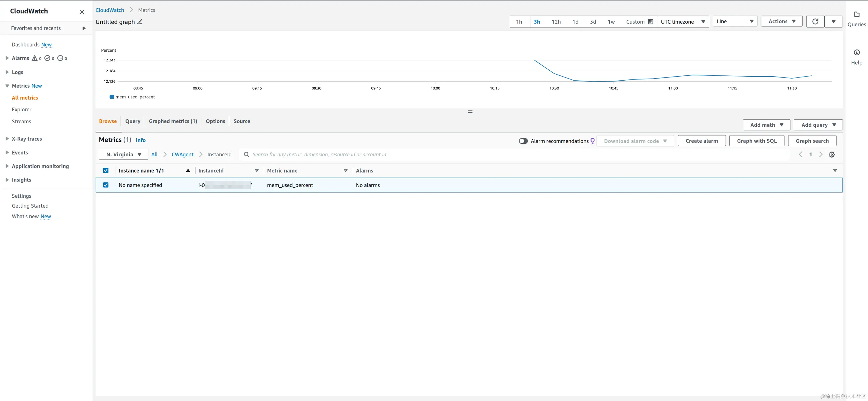Click the refresh graph icon
Viewport: 868px width, 401px height.
pos(815,22)
